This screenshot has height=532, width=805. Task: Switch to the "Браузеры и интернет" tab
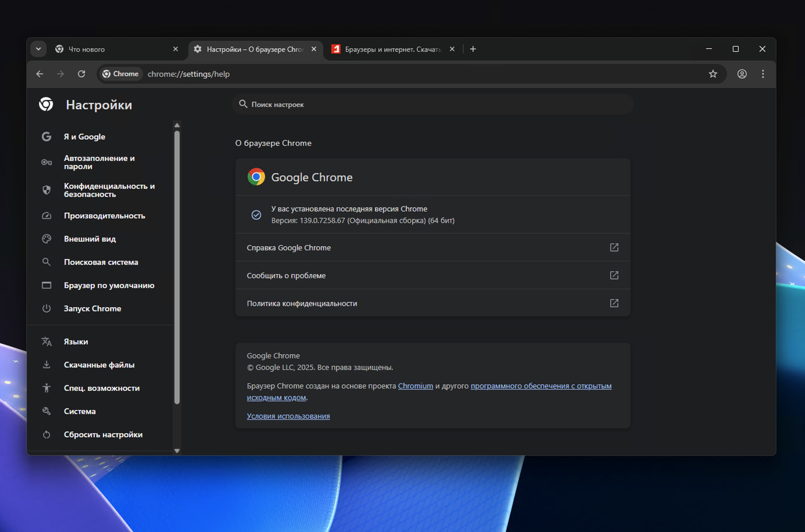coord(392,49)
